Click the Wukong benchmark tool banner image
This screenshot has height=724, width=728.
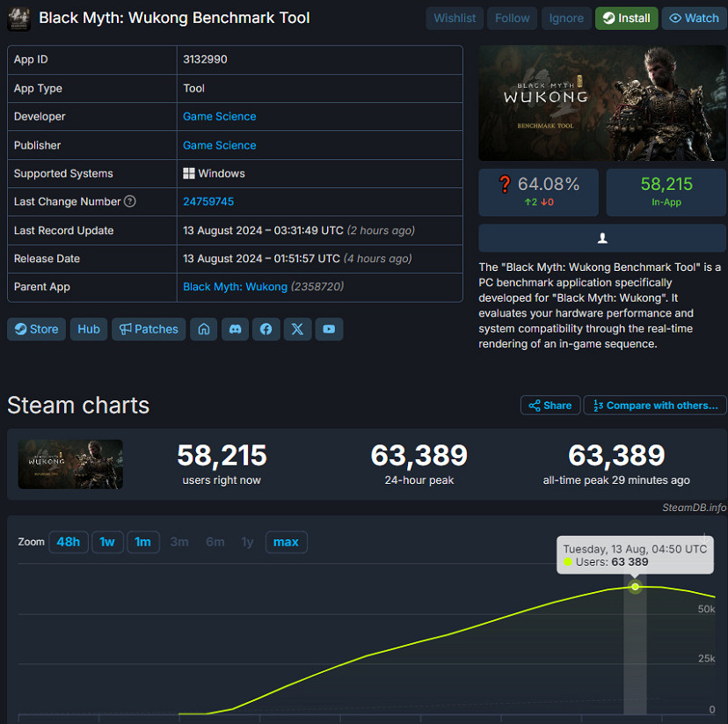pos(602,103)
